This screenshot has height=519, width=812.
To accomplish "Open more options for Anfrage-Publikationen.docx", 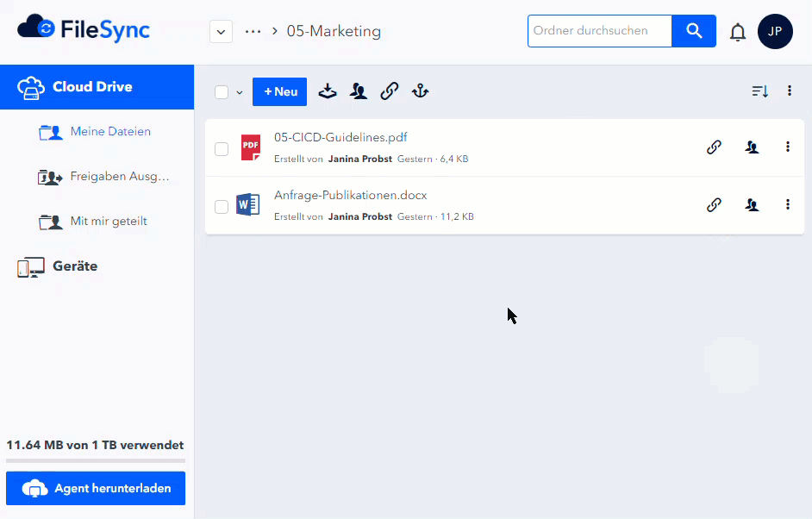I will point(788,204).
